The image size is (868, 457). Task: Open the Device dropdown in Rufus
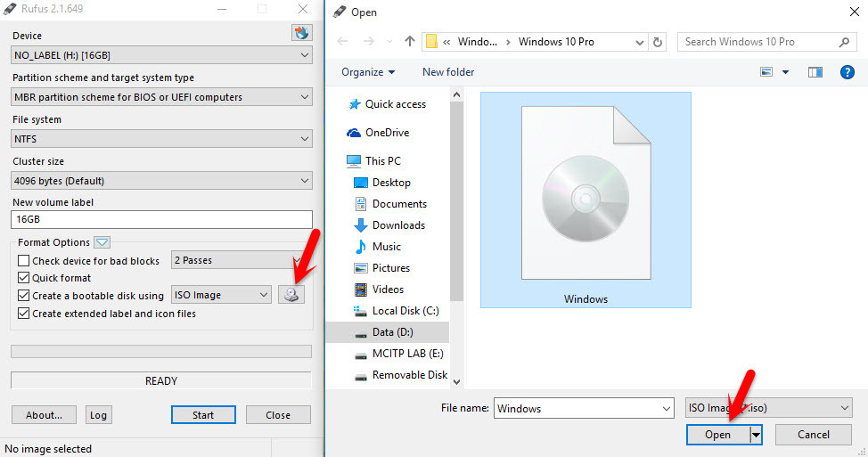161,54
